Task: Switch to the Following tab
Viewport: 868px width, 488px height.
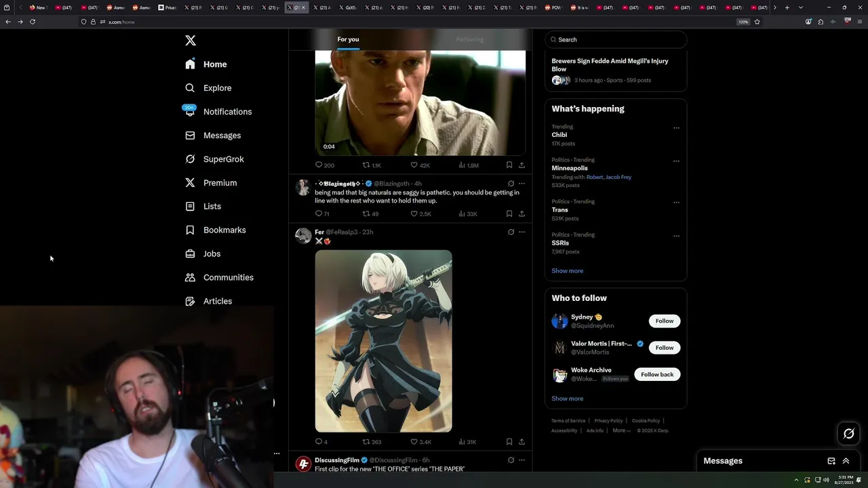Action: [x=470, y=39]
